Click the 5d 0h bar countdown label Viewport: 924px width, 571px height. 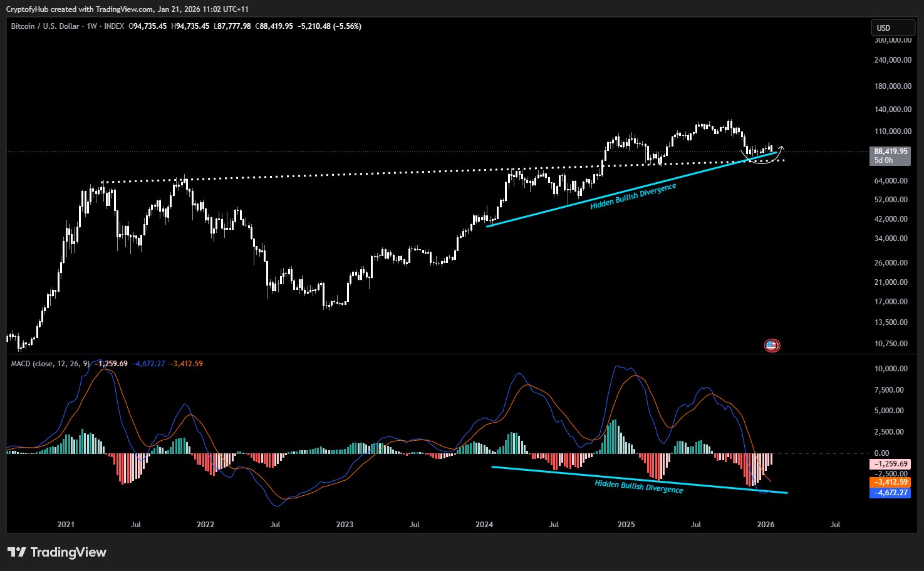884,160
